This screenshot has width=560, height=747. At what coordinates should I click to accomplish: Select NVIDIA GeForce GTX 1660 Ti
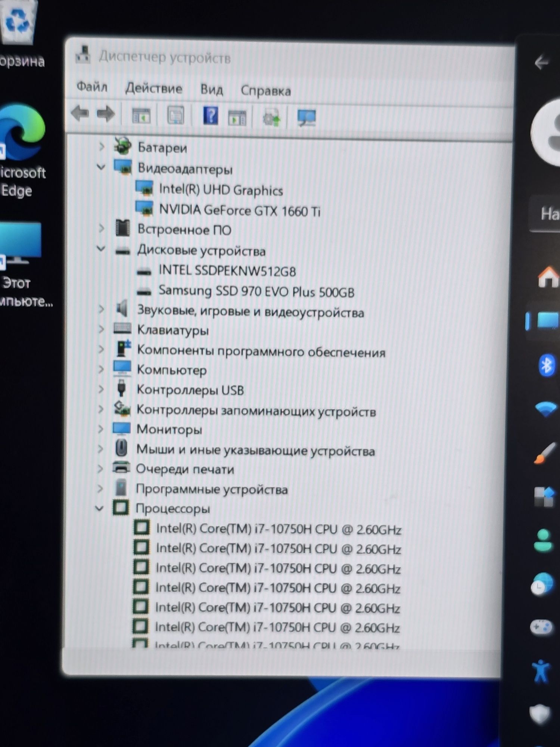240,210
